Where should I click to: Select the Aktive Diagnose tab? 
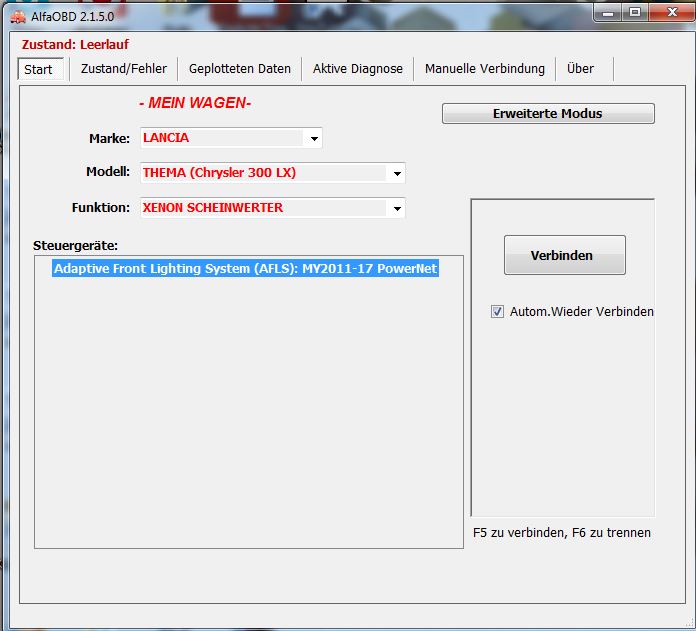point(357,69)
